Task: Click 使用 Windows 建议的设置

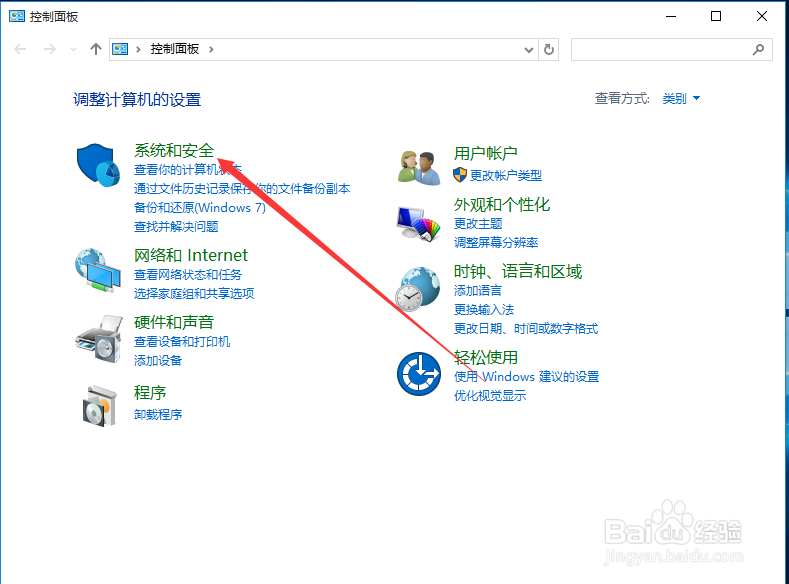Action: click(x=526, y=377)
